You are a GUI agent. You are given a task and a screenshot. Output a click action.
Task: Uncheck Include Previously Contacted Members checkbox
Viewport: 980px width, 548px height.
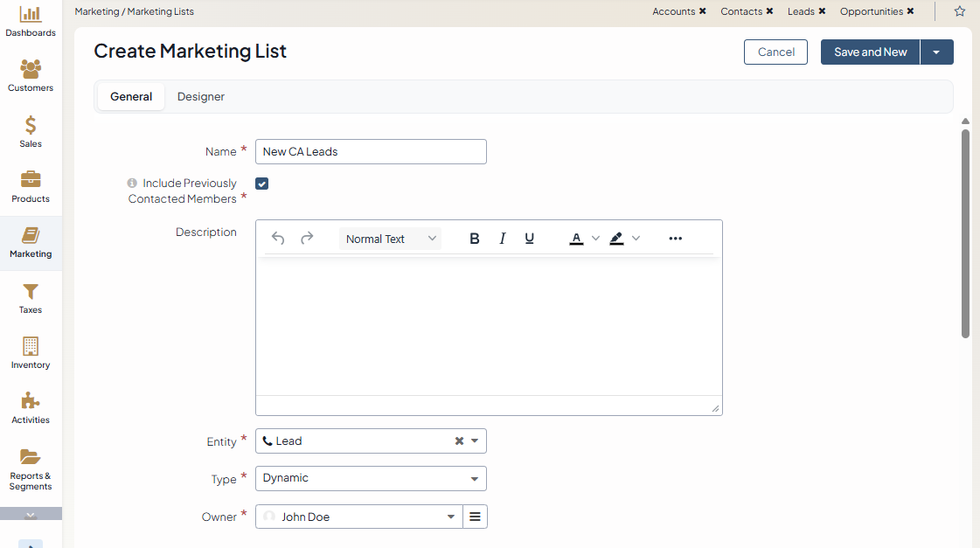tap(262, 184)
